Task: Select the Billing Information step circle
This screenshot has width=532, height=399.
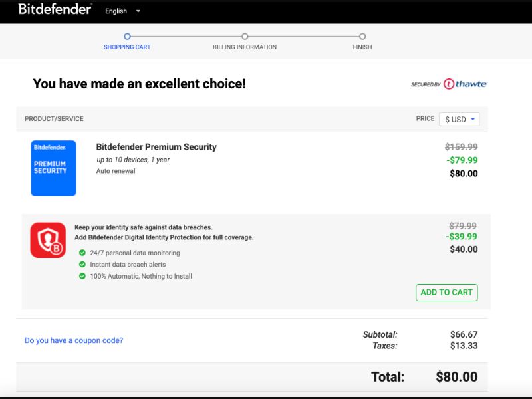Action: 245,37
